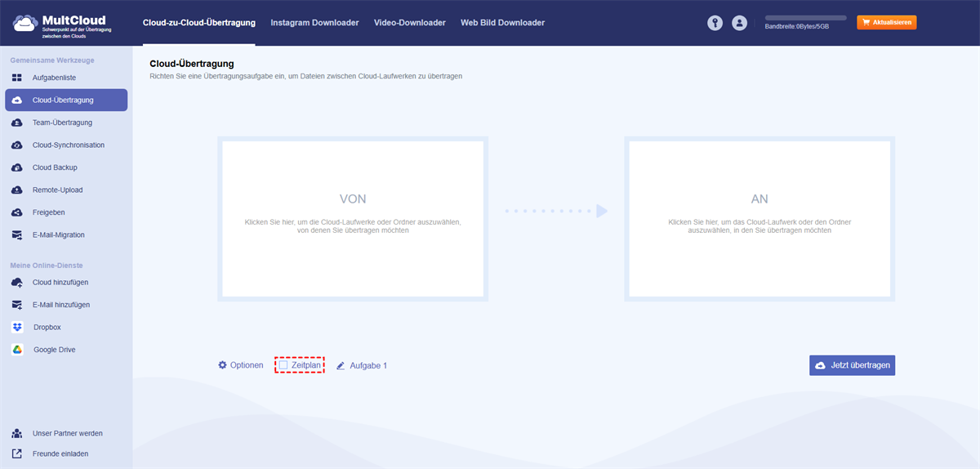Switch to the Instagram Downloader tab
The height and width of the screenshot is (469, 980).
point(314,23)
